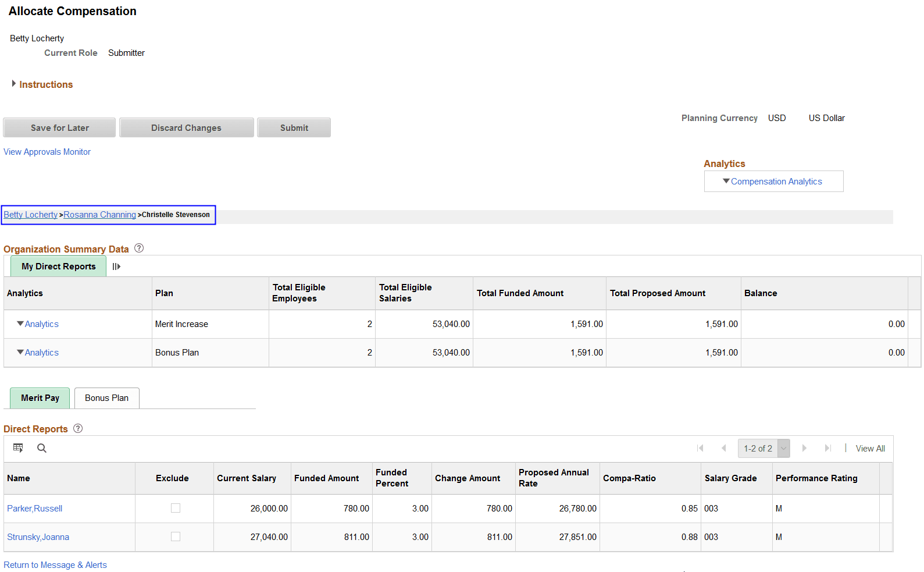Image resolution: width=924 pixels, height=572 pixels.
Task: Click show all columns icon beside My Direct Reports
Action: pos(116,267)
